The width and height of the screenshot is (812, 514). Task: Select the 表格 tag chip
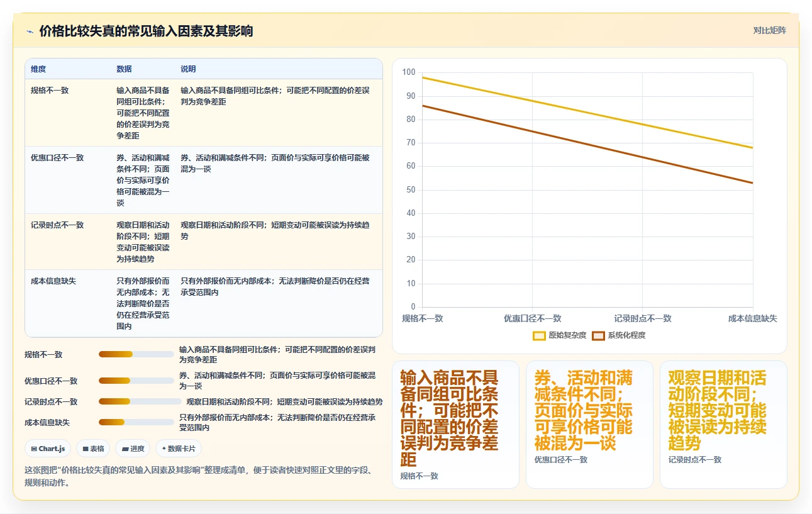[x=93, y=449]
